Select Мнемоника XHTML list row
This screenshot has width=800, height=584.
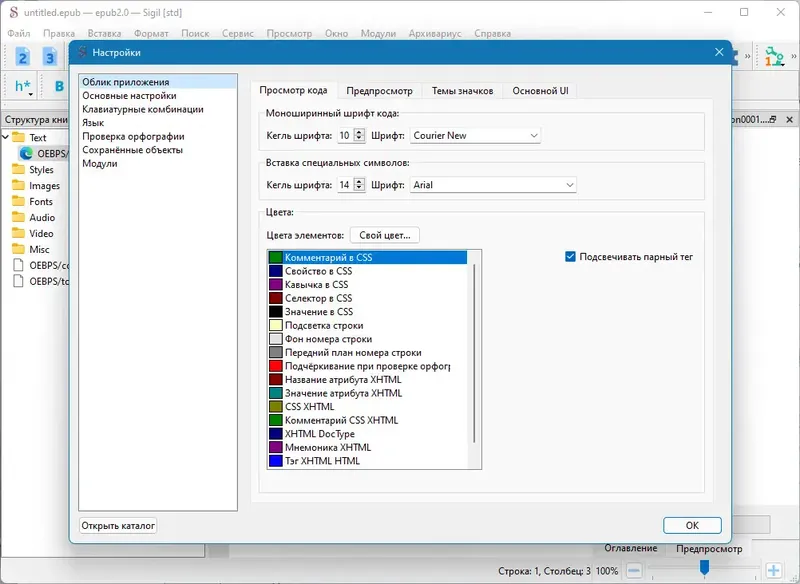click(x=367, y=447)
